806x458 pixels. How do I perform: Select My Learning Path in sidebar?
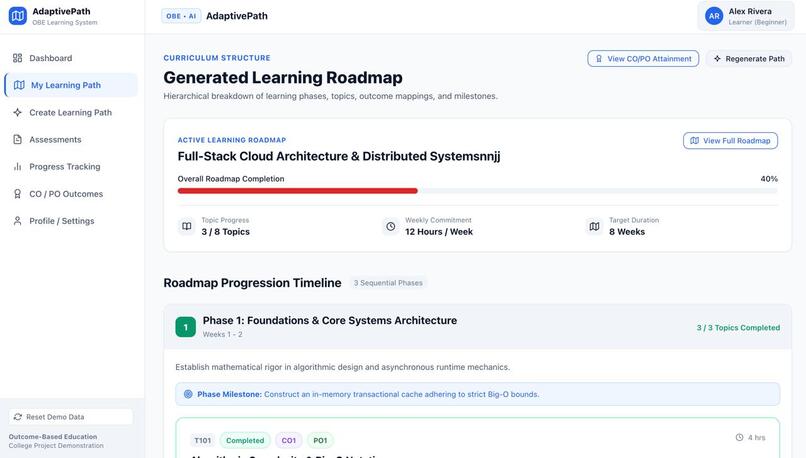(71, 85)
